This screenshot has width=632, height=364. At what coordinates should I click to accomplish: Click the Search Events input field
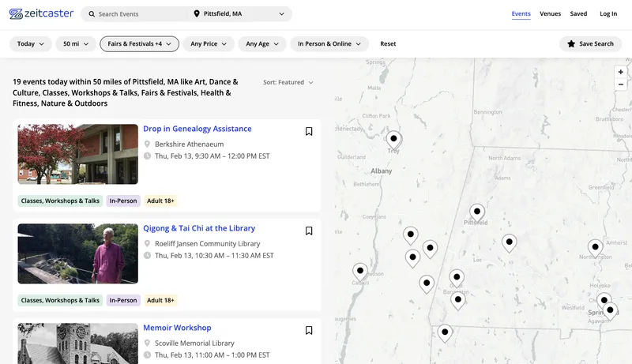(x=138, y=14)
